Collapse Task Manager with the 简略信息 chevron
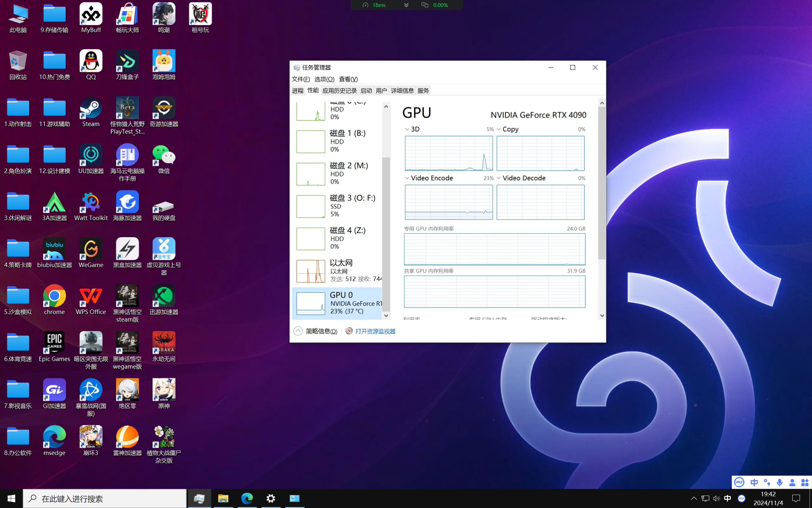Viewport: 812px width, 508px height. (298, 331)
